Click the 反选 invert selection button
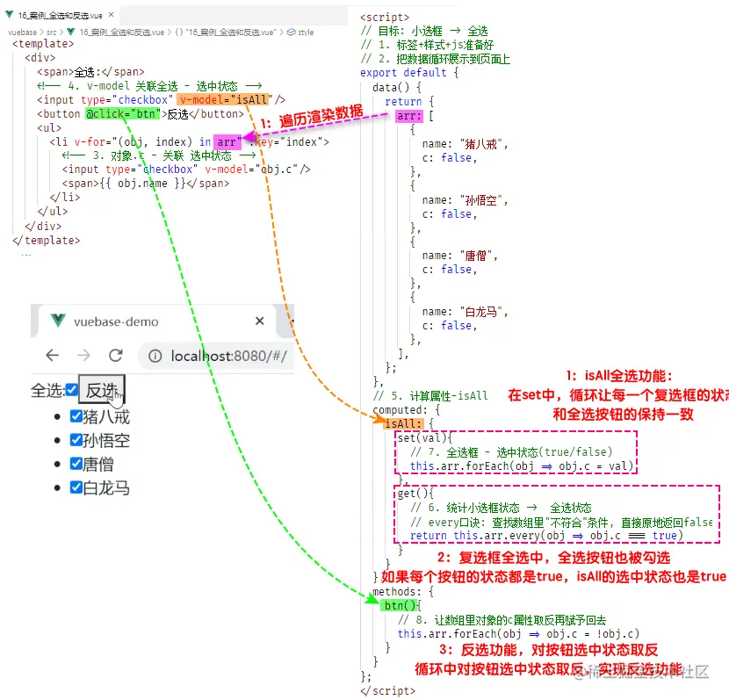This screenshot has height=700, width=729. pyautogui.click(x=102, y=389)
